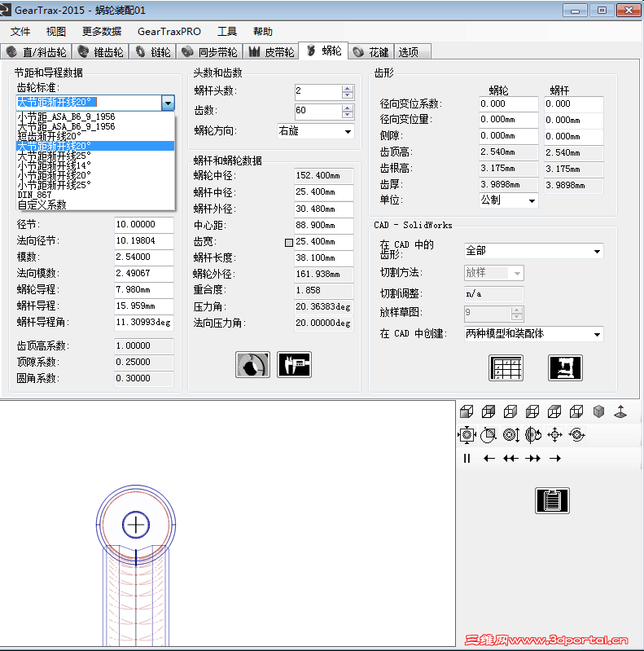Choose 大节距渐开线25° from the list
Image resolution: width=644 pixels, height=651 pixels.
(x=95, y=156)
